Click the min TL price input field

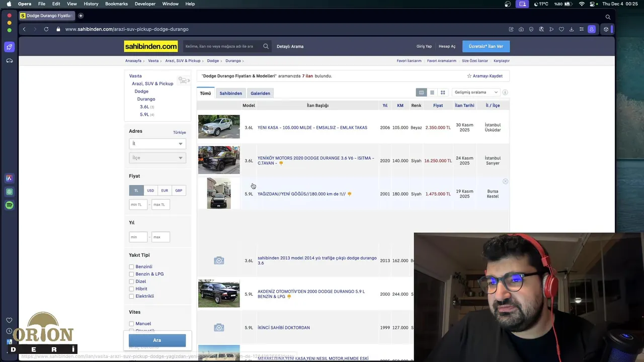pyautogui.click(x=138, y=205)
